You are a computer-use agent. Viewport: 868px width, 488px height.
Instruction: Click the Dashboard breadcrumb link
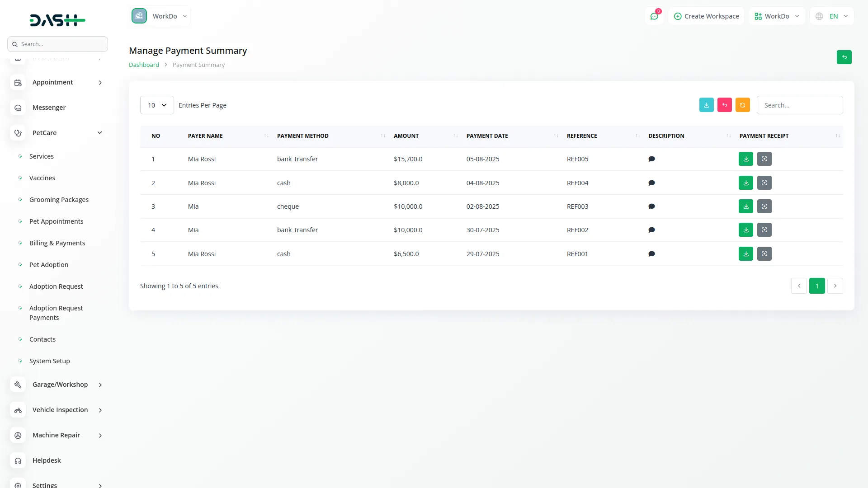click(x=144, y=65)
